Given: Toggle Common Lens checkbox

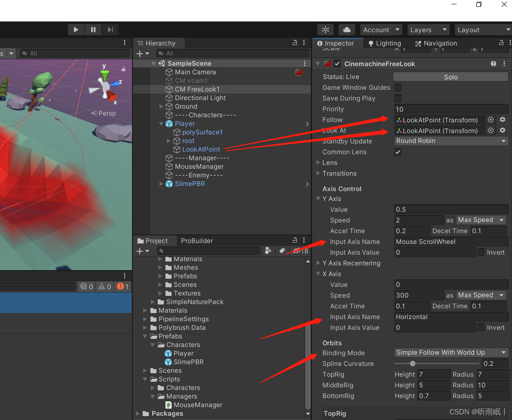Looking at the screenshot, I should (x=398, y=152).
